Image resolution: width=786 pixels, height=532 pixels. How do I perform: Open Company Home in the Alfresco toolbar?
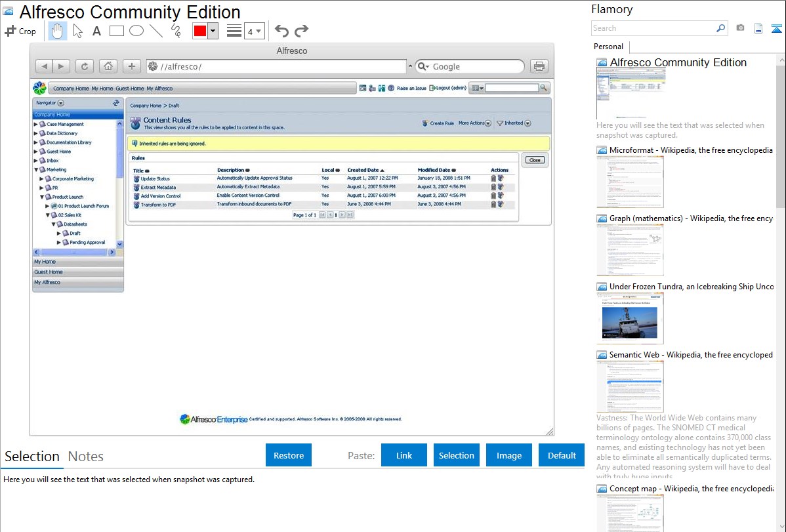click(x=71, y=89)
